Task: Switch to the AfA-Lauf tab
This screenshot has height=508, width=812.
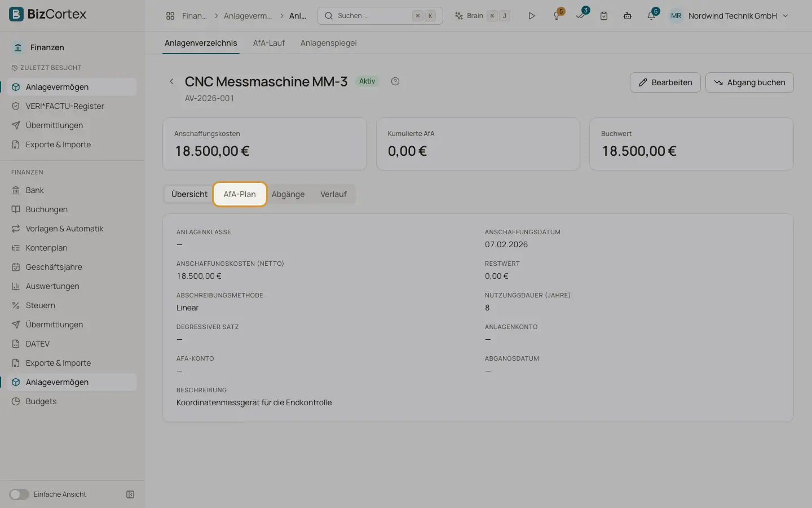Action: [x=269, y=43]
